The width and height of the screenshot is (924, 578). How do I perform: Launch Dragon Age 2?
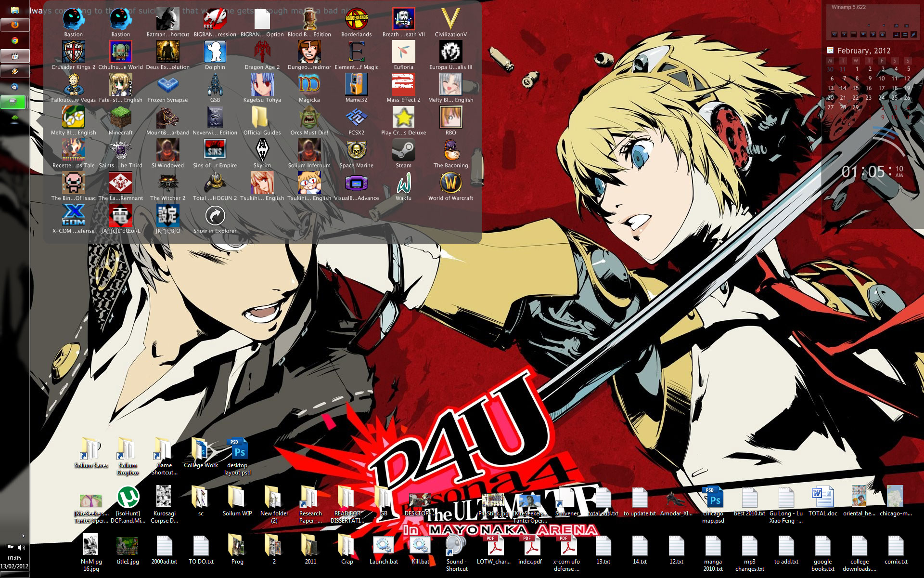click(x=262, y=55)
